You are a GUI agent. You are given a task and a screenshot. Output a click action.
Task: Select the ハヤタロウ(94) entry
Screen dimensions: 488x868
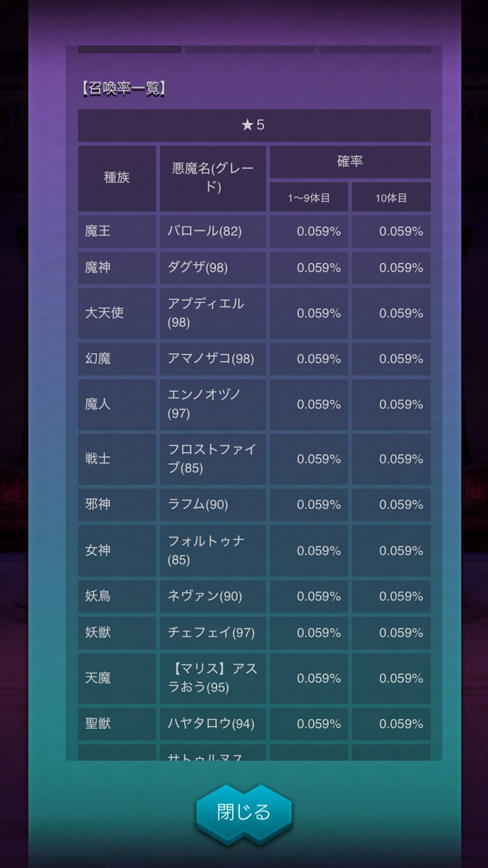coord(213,723)
